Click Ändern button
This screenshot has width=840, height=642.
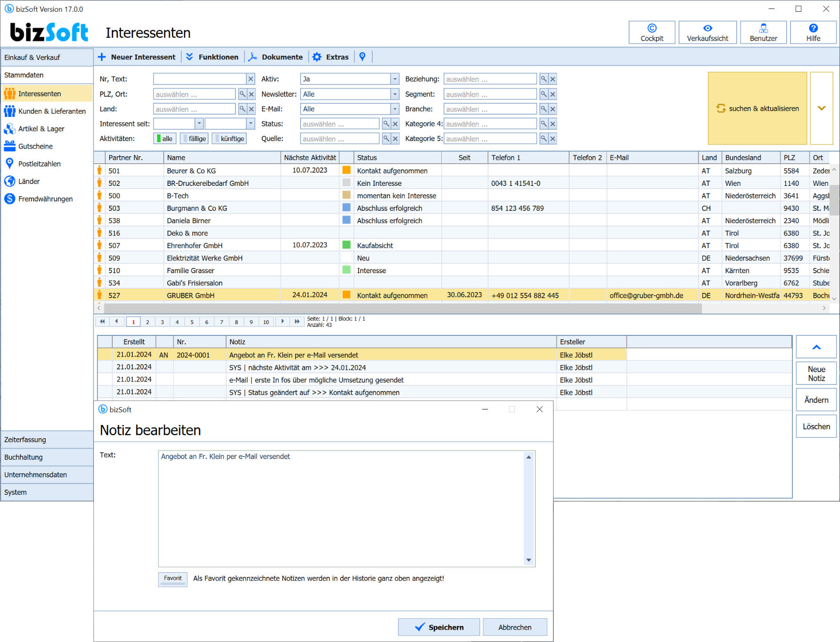coord(816,400)
